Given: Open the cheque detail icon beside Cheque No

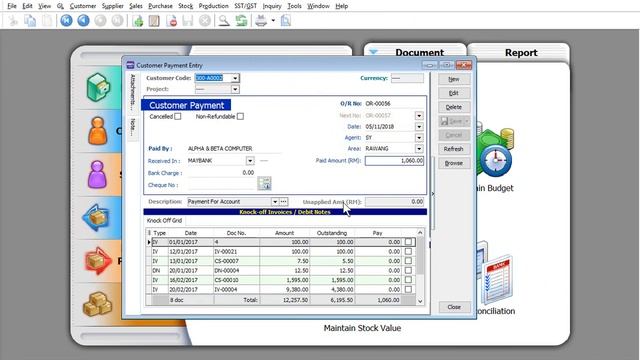Looking at the screenshot, I should (264, 183).
